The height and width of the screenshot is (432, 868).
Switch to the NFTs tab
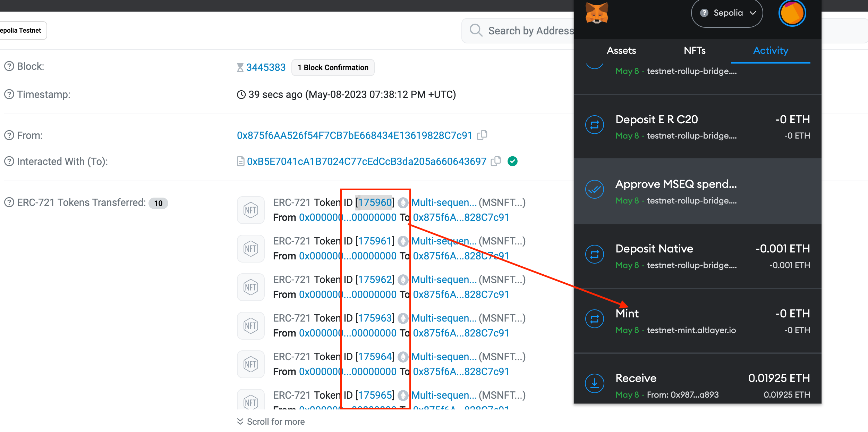[x=695, y=51]
